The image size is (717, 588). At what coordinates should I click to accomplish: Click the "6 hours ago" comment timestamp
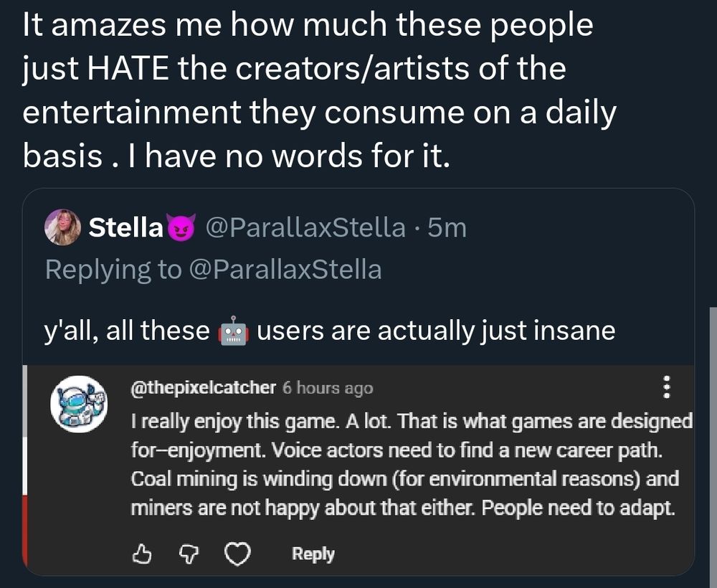coord(328,388)
